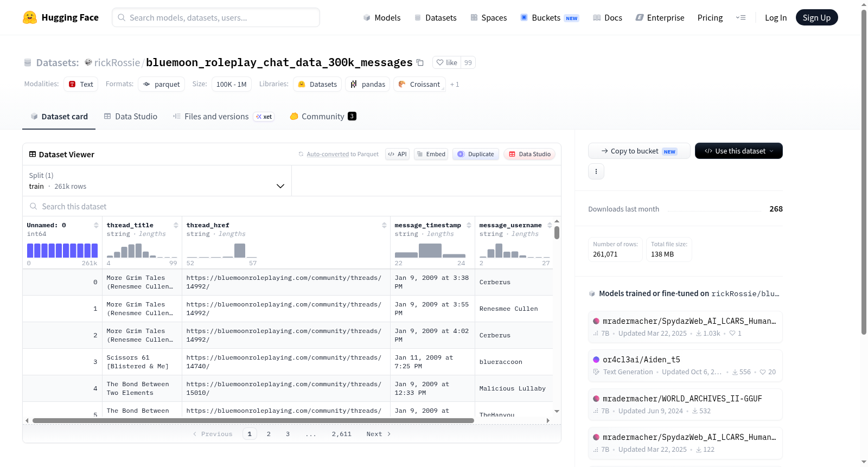Focus the search models, datasets, users field
Screen dimensions: 868x467
[x=216, y=17]
